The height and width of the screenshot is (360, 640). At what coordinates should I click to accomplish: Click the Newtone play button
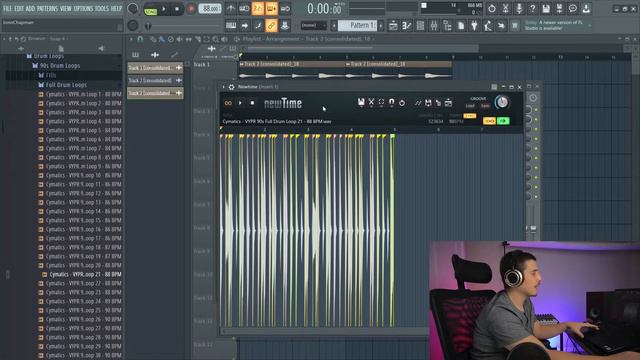(240, 103)
